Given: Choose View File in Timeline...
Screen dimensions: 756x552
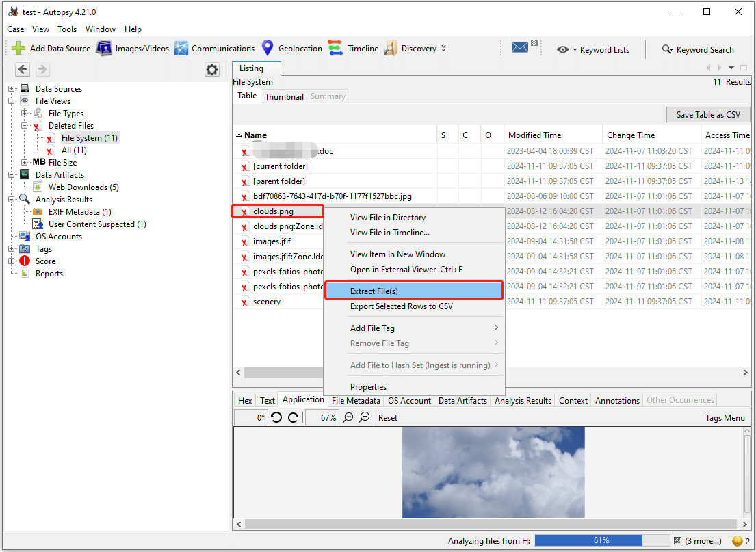Looking at the screenshot, I should pos(414,232).
